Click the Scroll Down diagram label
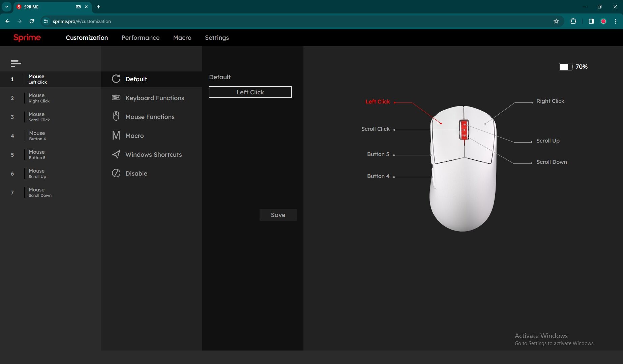The image size is (623, 364). point(552,162)
